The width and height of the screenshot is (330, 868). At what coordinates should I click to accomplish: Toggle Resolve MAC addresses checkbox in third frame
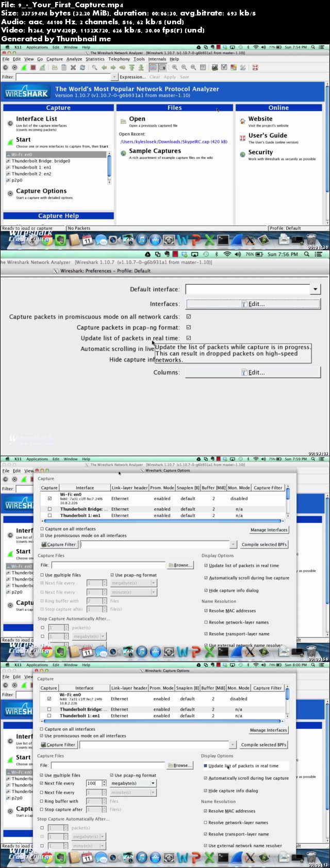(206, 610)
